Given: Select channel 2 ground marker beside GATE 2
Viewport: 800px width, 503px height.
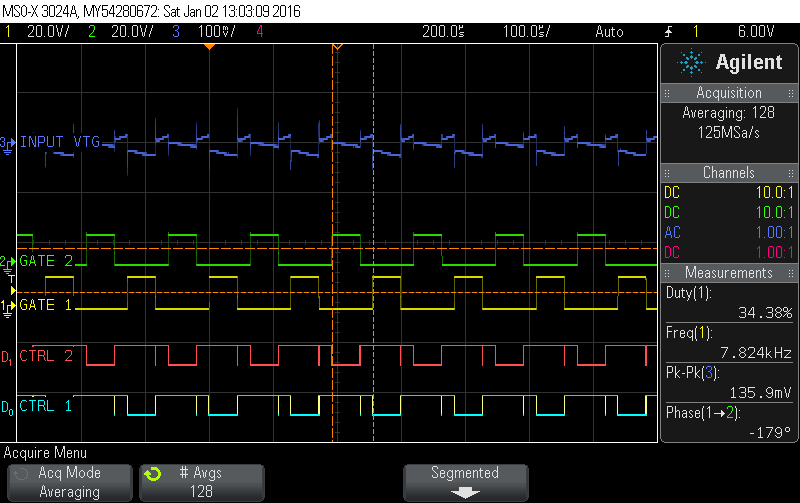Looking at the screenshot, I should (x=8, y=261).
